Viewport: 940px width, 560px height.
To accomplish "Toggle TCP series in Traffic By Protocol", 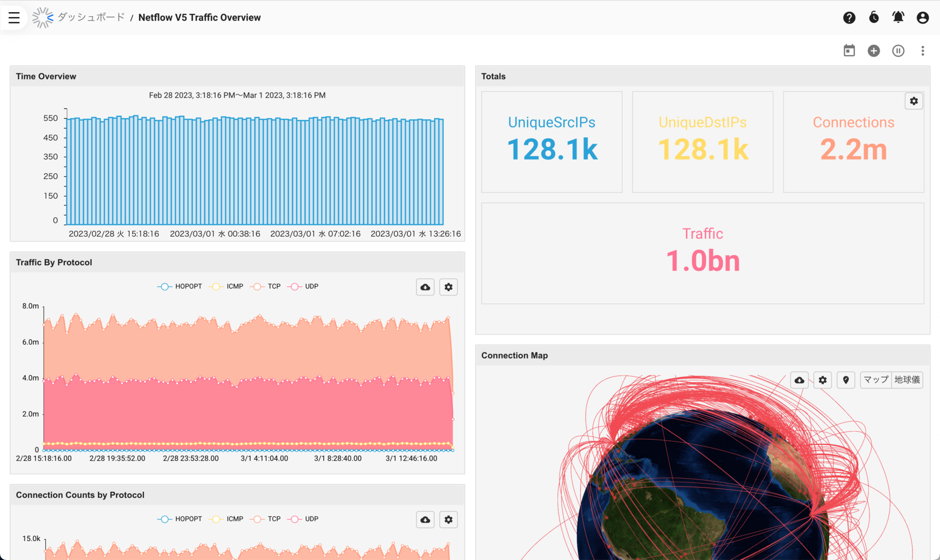I will coord(266,286).
